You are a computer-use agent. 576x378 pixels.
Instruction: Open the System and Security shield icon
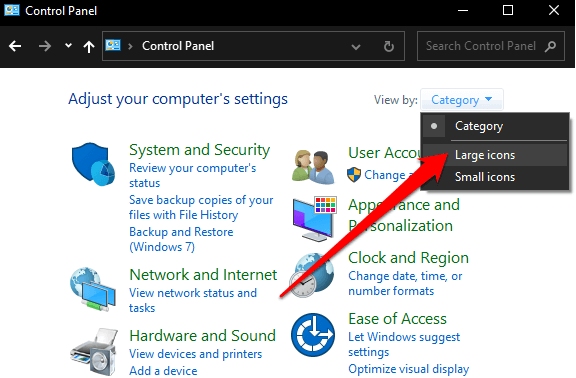pyautogui.click(x=93, y=164)
